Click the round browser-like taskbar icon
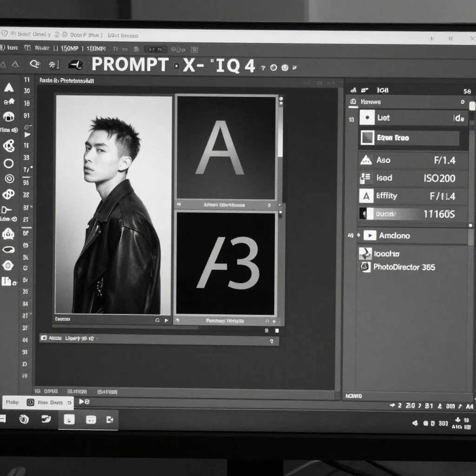The image size is (476, 476). [24, 419]
